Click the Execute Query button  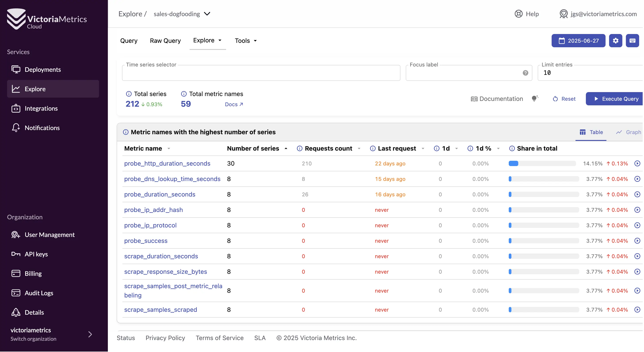click(x=615, y=99)
